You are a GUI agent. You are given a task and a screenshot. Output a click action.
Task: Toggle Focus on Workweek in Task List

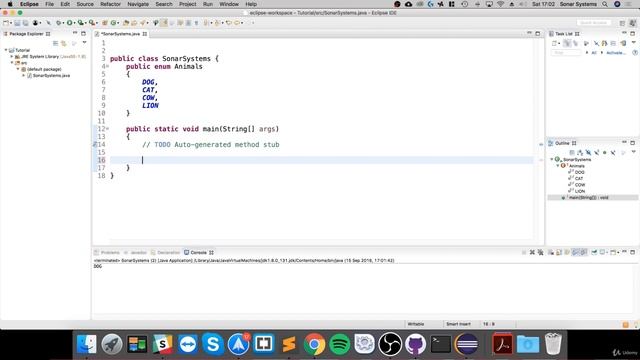pos(587,43)
